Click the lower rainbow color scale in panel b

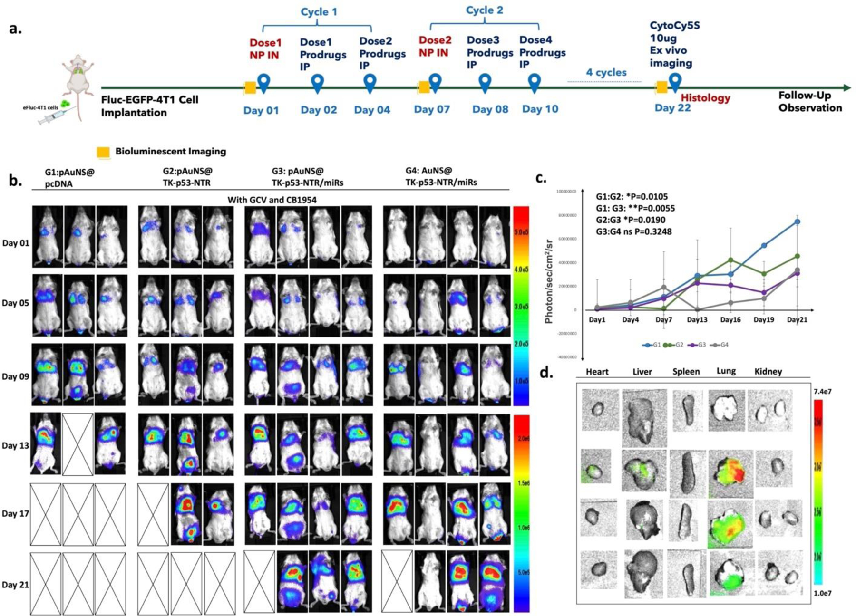pyautogui.click(x=521, y=513)
